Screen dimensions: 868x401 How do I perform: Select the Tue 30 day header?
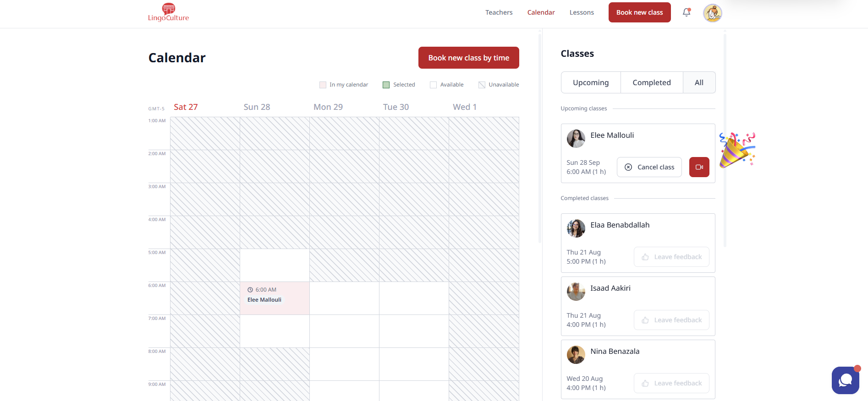(396, 107)
